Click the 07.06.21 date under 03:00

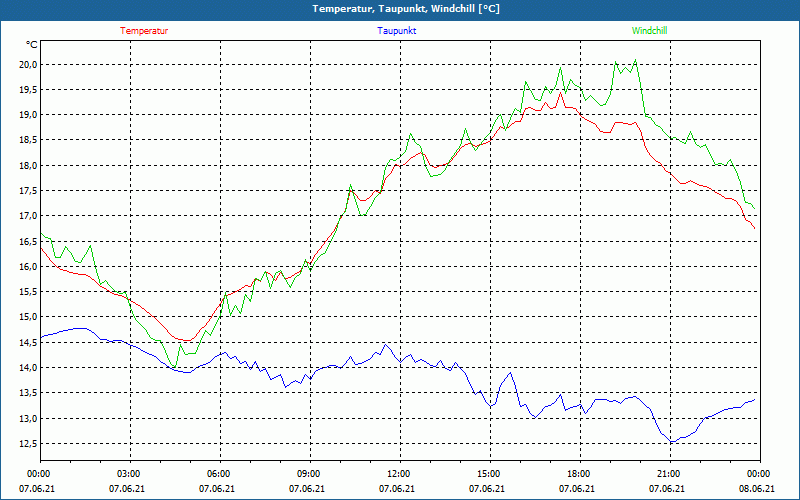click(127, 489)
